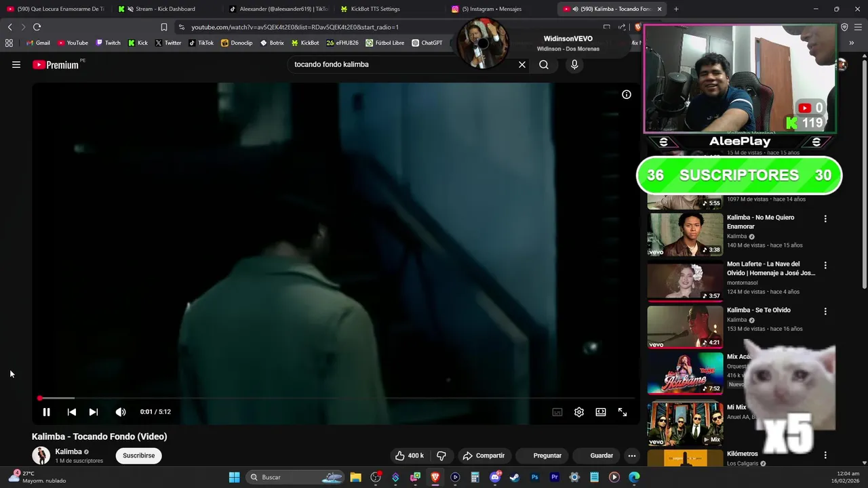The height and width of the screenshot is (488, 868).
Task: Open Steam from taskbar
Action: tap(515, 477)
